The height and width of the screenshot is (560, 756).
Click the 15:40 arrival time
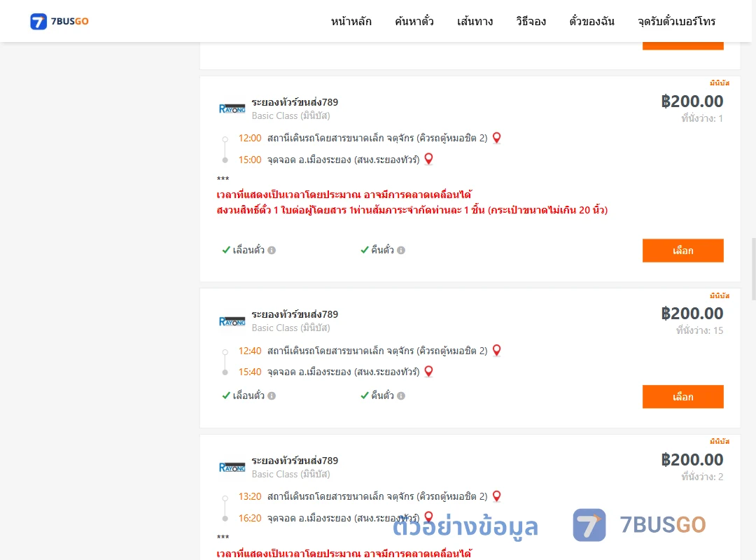pos(250,372)
